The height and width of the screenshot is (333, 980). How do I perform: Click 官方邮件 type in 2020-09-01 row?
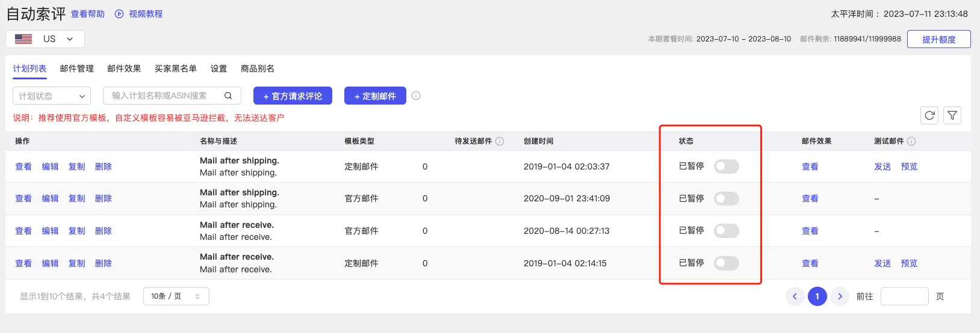pyautogui.click(x=361, y=198)
